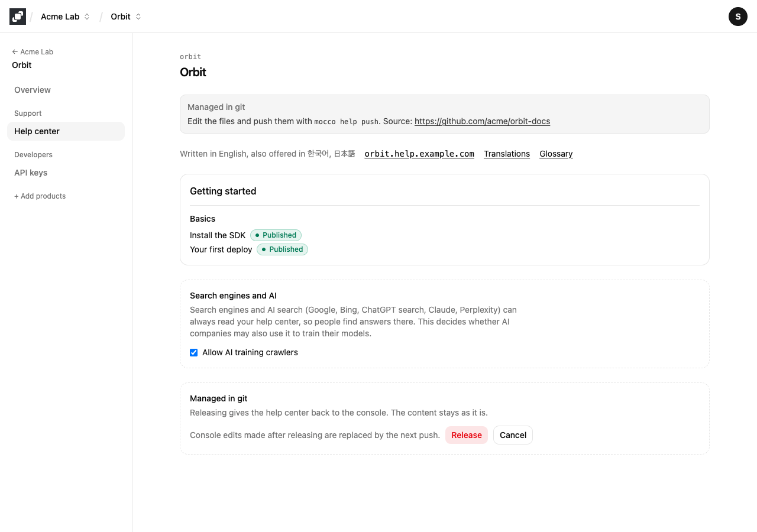
Task: Click Published badge next to Your first deploy
Action: [x=282, y=249]
